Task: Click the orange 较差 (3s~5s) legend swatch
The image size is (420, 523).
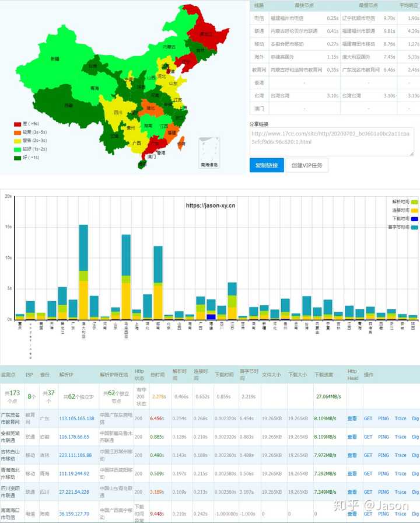Action: click(x=17, y=132)
